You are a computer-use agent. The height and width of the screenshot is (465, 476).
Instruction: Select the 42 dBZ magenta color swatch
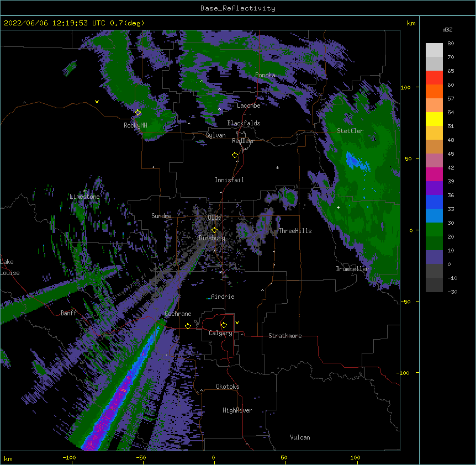point(434,174)
